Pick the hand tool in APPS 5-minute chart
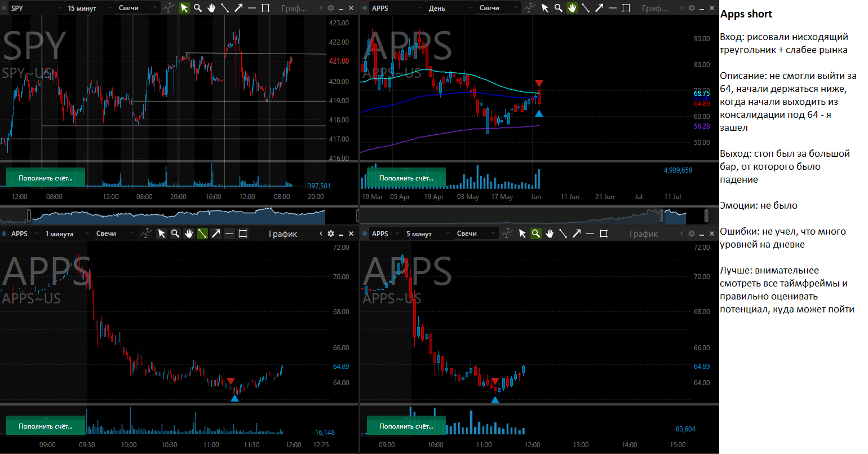868x454 pixels. click(x=550, y=233)
